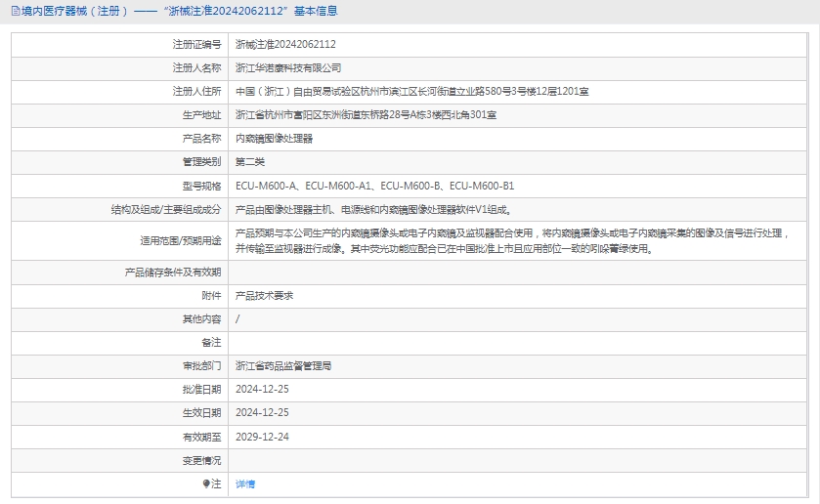The height and width of the screenshot is (504, 820).
Task: Click model specification ECU-M600-A list
Action: pyautogui.click(x=374, y=186)
